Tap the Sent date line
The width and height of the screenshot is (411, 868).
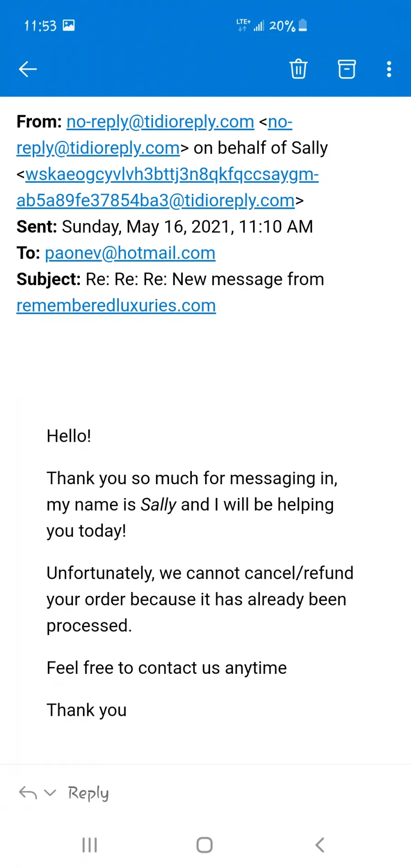[165, 227]
